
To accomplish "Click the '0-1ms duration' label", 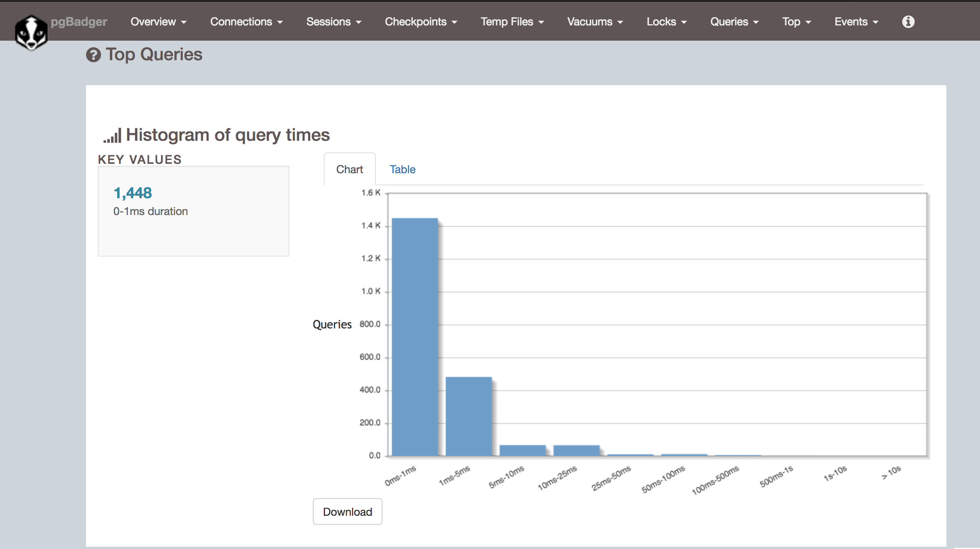I will pyautogui.click(x=151, y=212).
